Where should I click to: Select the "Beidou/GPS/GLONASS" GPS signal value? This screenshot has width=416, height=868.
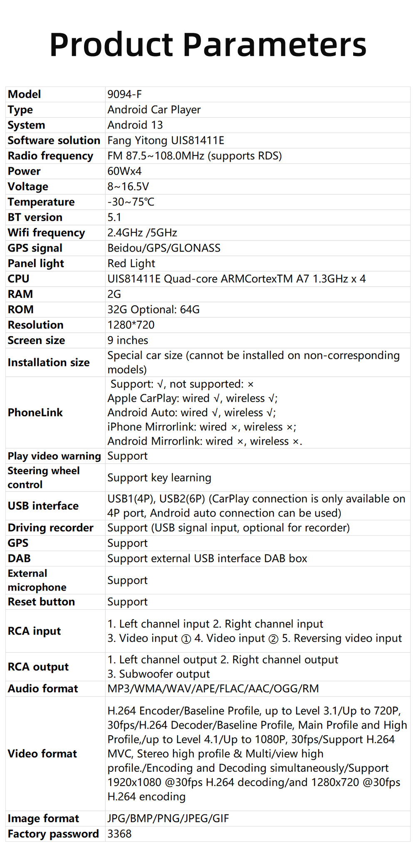[164, 248]
